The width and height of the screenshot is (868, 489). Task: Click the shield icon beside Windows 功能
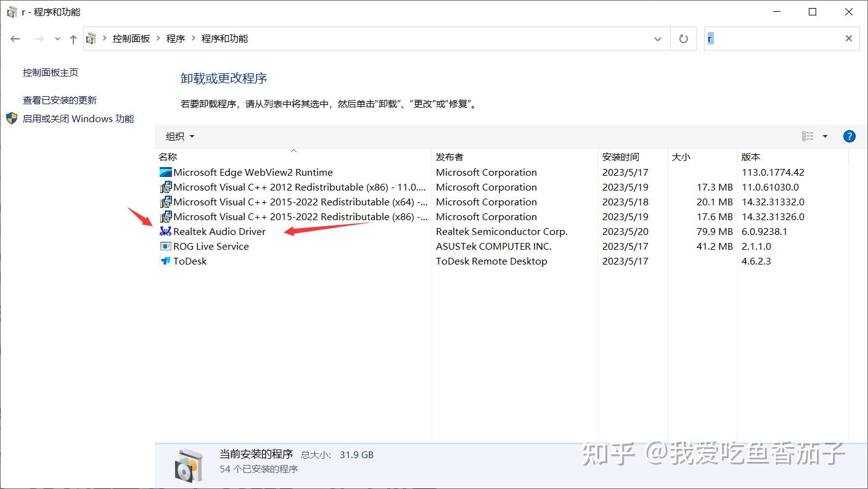click(x=11, y=118)
